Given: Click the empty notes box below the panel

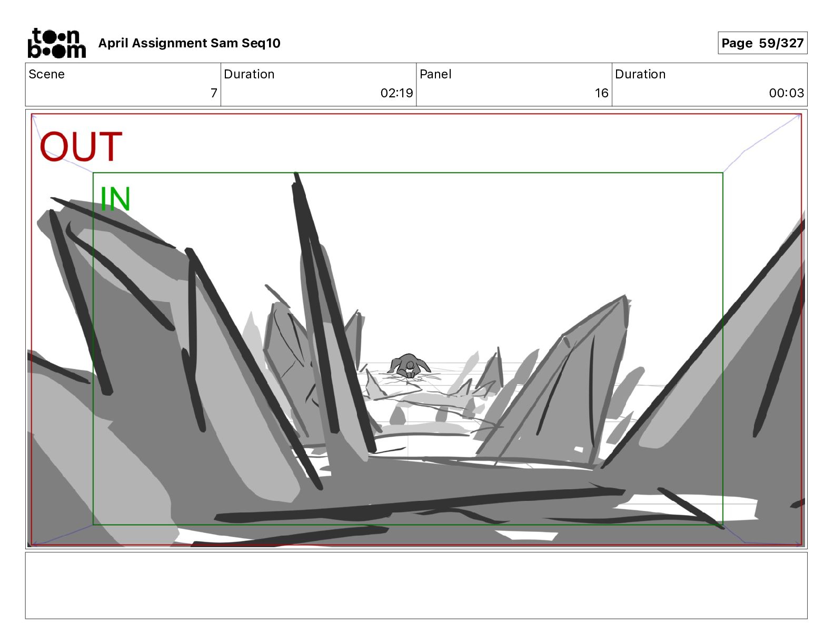Looking at the screenshot, I should (x=416, y=585).
